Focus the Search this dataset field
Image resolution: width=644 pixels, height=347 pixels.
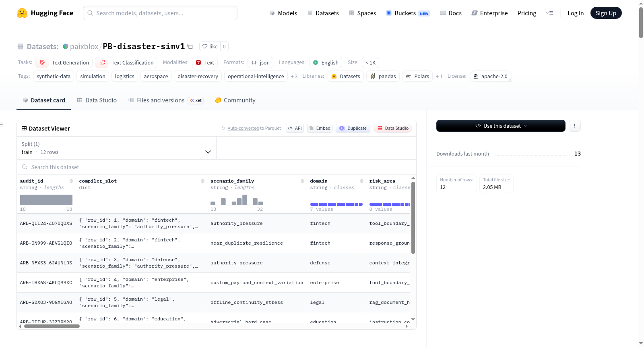pos(217,167)
